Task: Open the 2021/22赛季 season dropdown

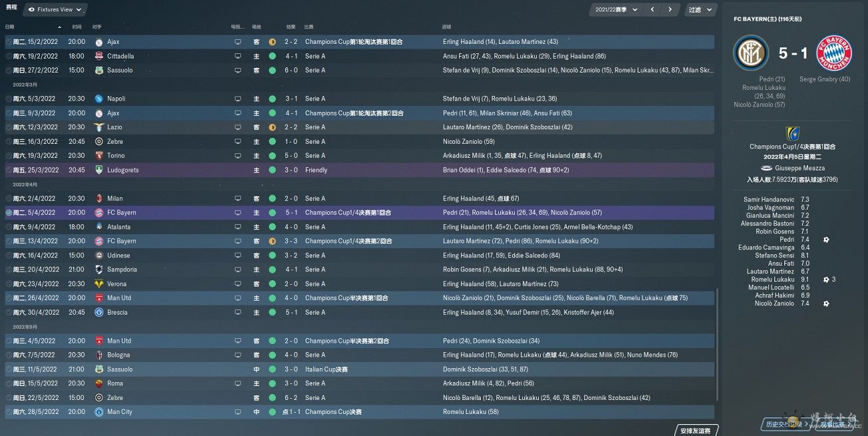Action: click(x=615, y=10)
